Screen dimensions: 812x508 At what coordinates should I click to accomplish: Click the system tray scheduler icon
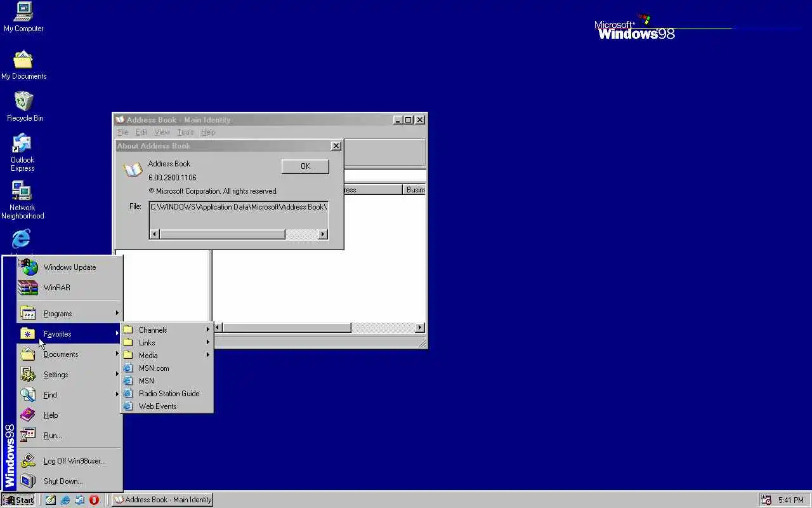766,500
